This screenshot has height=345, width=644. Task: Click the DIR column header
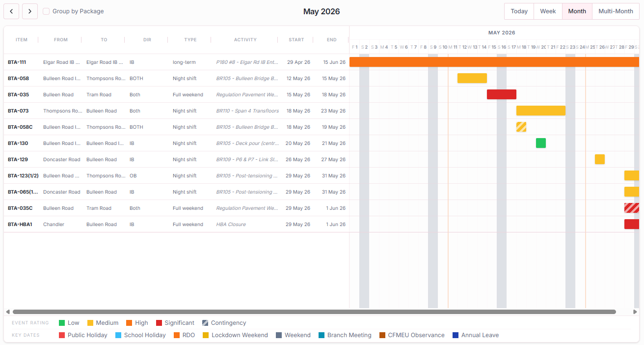tap(147, 40)
